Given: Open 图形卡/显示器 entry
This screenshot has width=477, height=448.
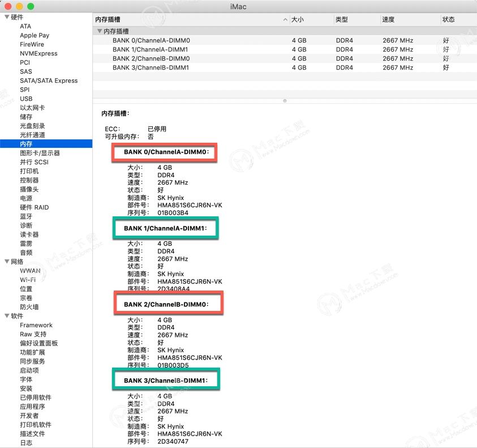Looking at the screenshot, I should point(40,153).
